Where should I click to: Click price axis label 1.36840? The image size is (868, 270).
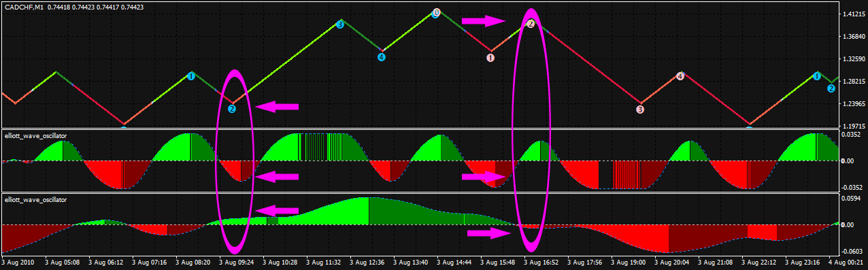[x=853, y=37]
